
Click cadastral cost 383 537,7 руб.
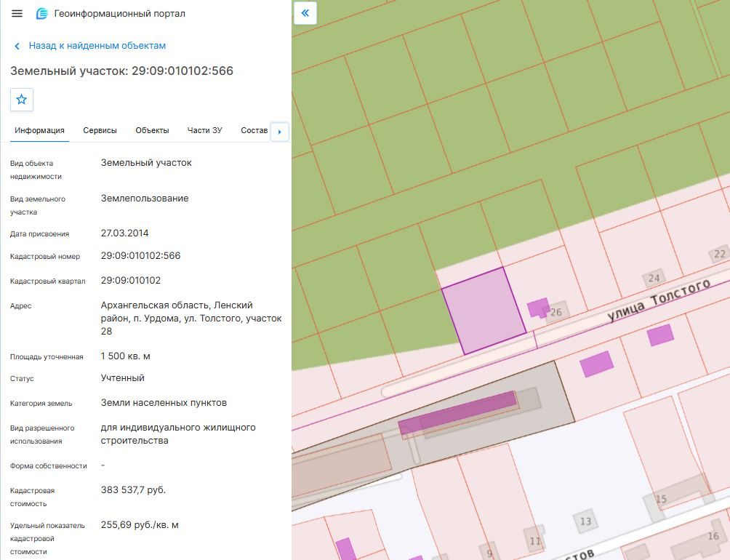(x=133, y=489)
